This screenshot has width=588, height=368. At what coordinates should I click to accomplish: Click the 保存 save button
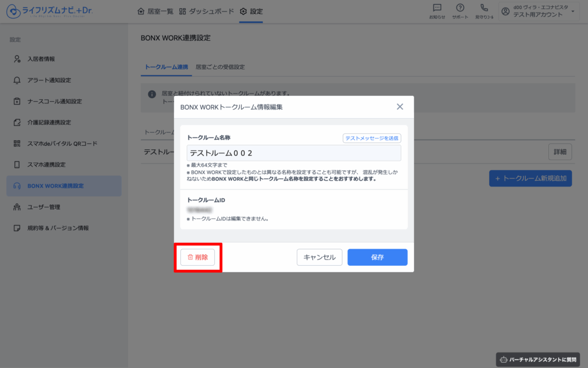tap(377, 257)
